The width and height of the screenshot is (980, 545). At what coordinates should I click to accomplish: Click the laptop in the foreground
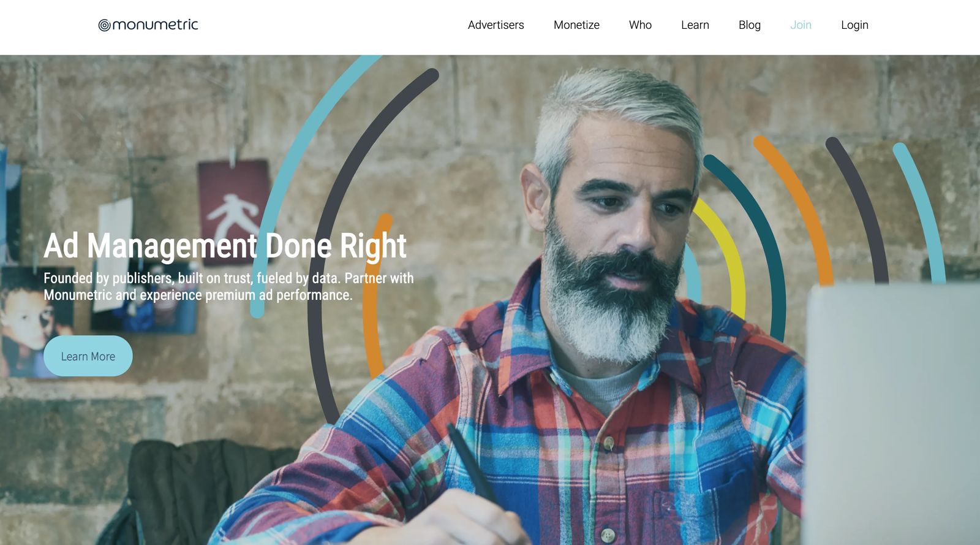[893, 414]
